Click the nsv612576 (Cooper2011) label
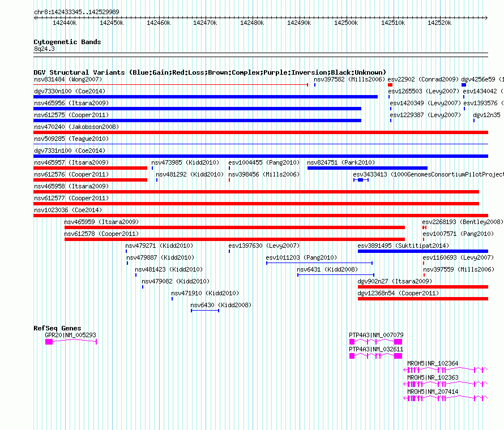Screen dimensions: 504x430 (x=71, y=174)
